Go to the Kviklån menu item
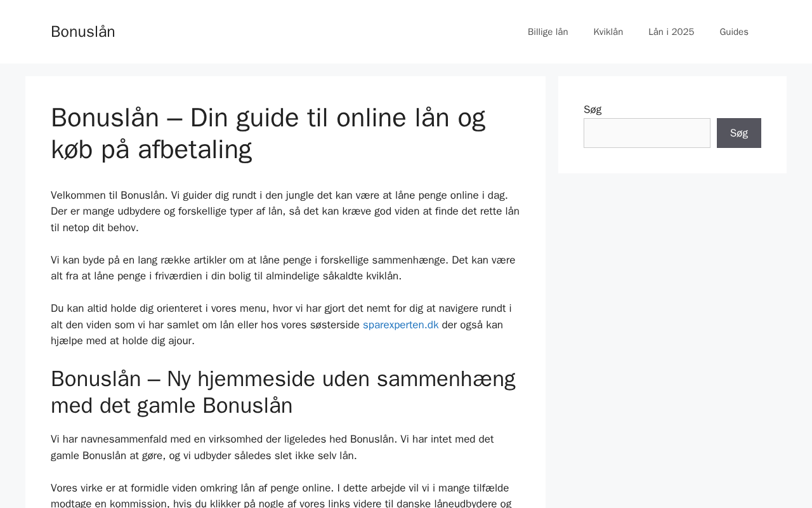Image resolution: width=812 pixels, height=508 pixels. (x=608, y=32)
